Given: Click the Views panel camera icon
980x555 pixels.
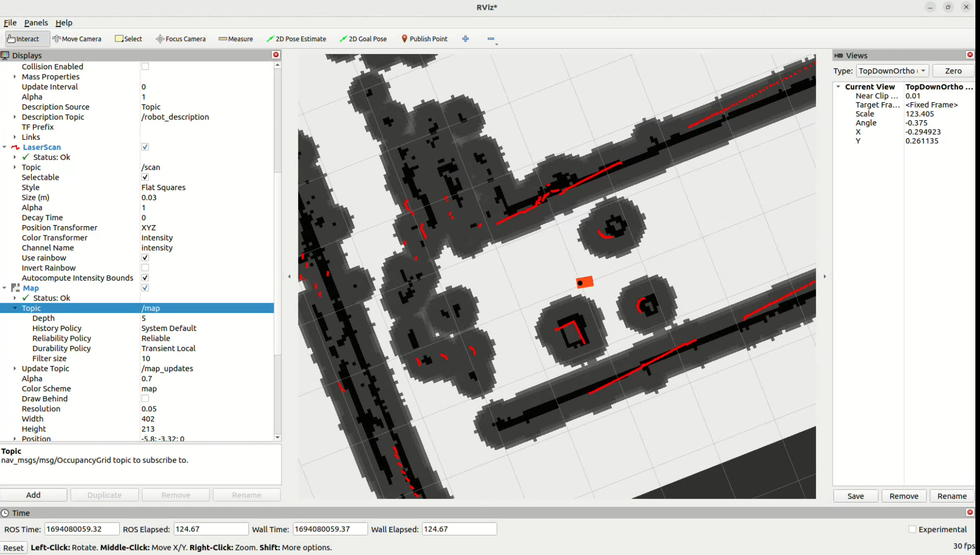Looking at the screenshot, I should (839, 55).
